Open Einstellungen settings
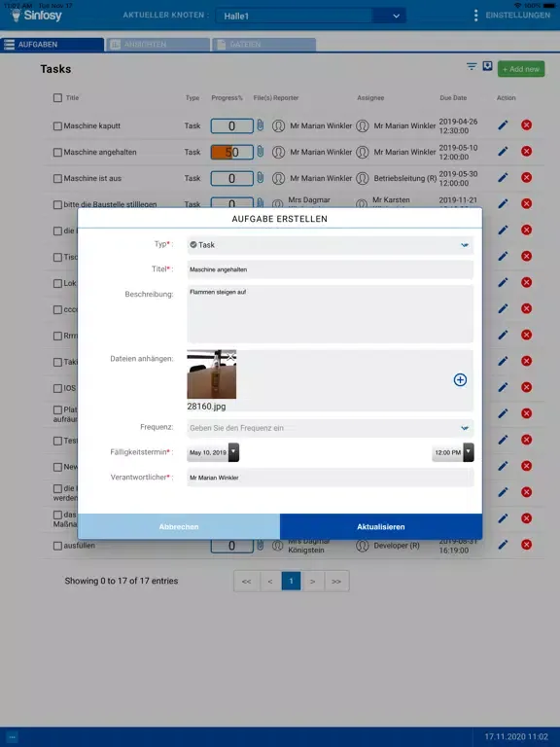This screenshot has height=747, width=560. pos(517,16)
